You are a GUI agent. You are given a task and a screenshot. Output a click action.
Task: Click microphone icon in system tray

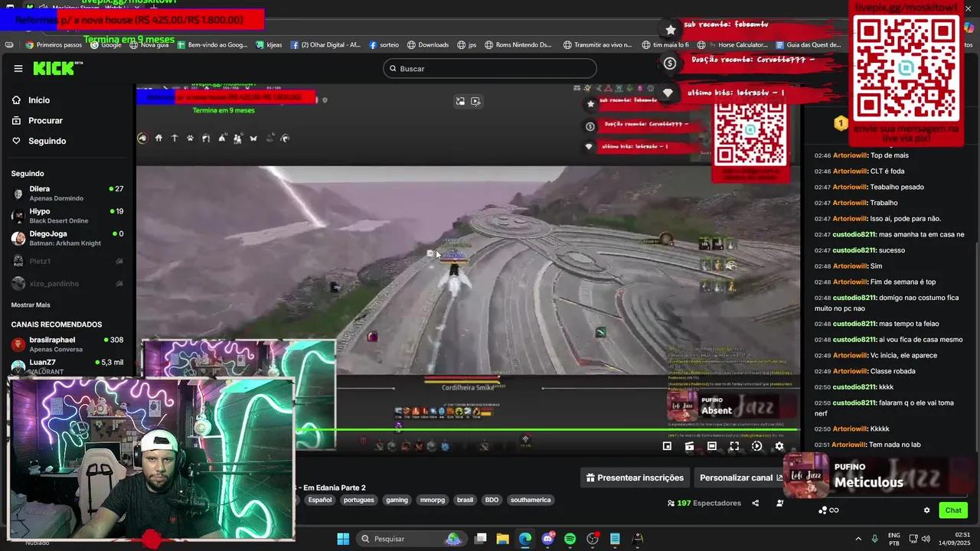pyautogui.click(x=874, y=539)
